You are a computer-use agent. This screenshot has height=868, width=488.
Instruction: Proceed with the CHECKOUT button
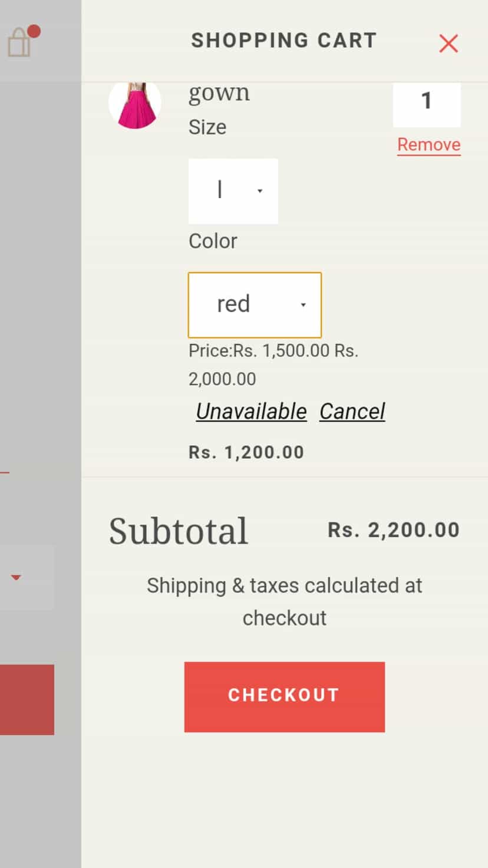(285, 697)
